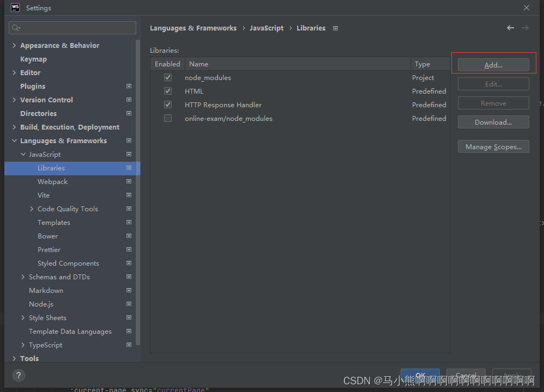The width and height of the screenshot is (544, 392).
Task: Open the settings icon beside Libraries breadcrumb
Action: 335,28
